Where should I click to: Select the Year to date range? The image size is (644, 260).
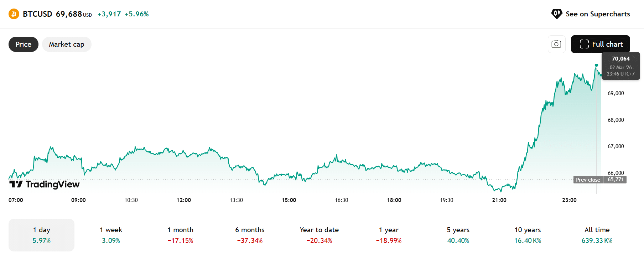tap(319, 235)
